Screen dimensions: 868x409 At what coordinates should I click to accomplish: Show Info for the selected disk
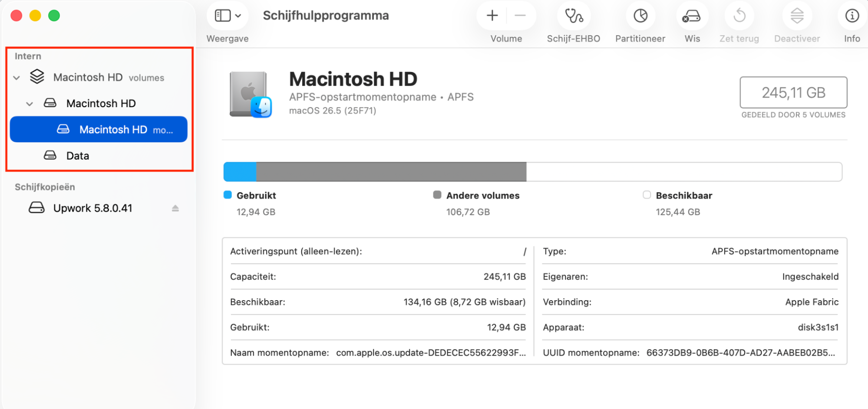click(852, 16)
